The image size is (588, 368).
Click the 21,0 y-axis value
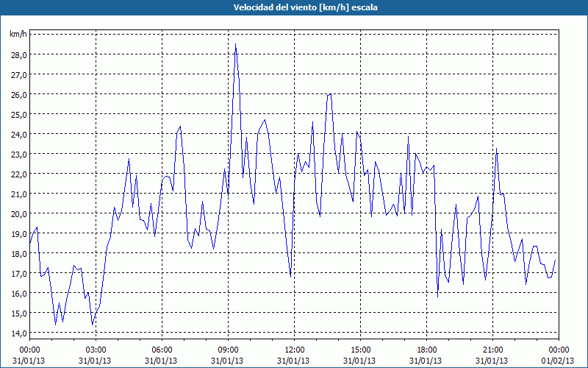tap(19, 194)
